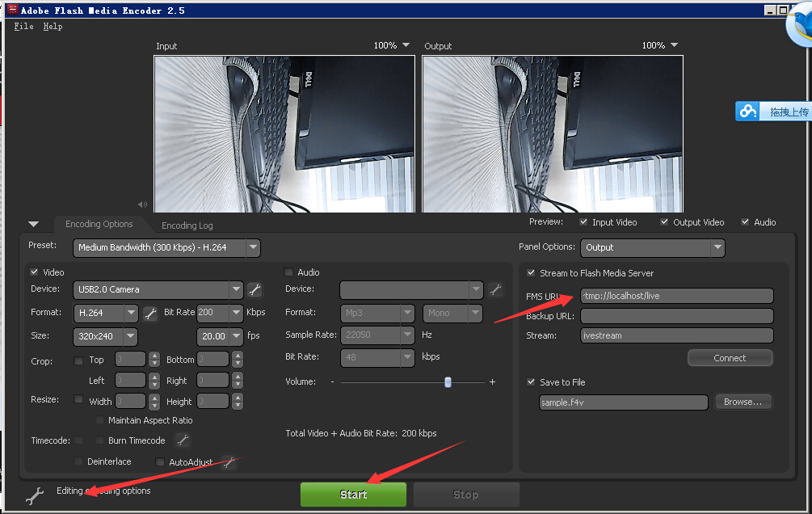The height and width of the screenshot is (514, 812).
Task: Check Burn Timecode option
Action: [x=99, y=440]
